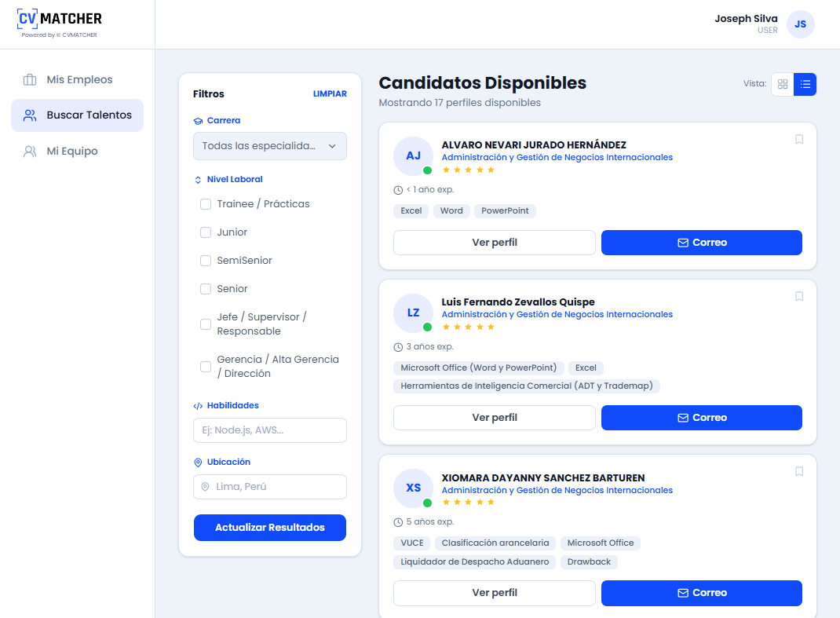
Task: Open Joseph Silva user name
Action: pos(746,19)
